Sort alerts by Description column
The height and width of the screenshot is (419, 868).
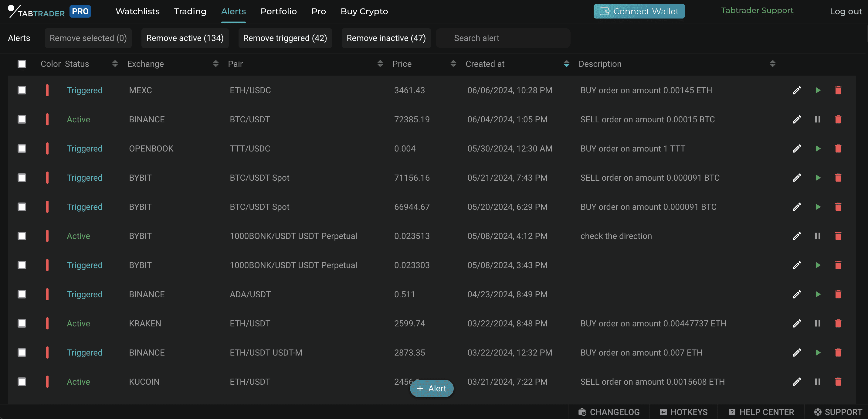(773, 64)
